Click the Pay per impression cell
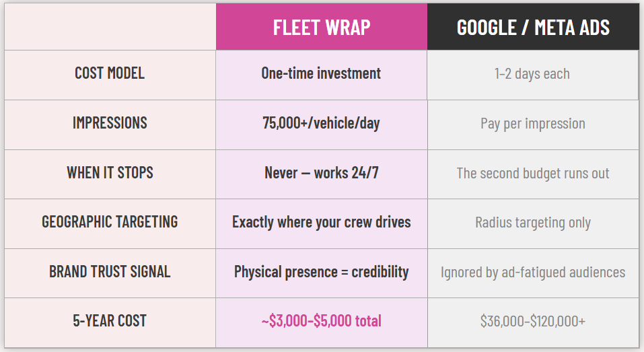The image size is (644, 352). point(532,124)
